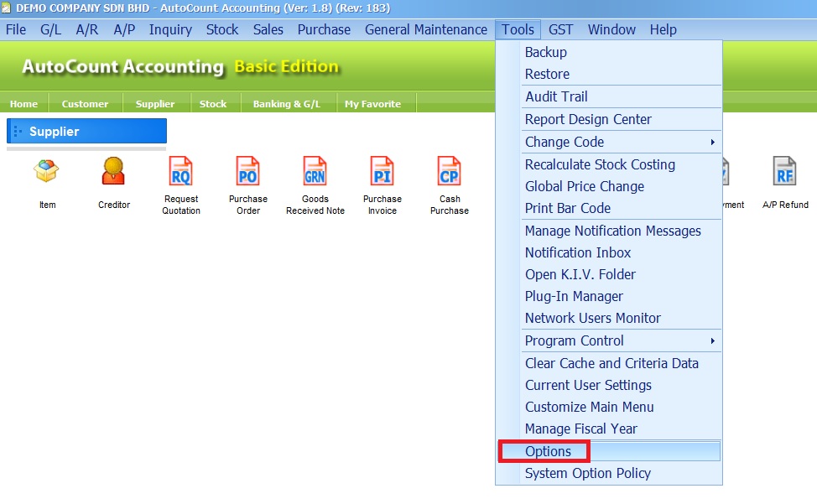Viewport: 817px width, 504px height.
Task: Open the Cash Purchase icon
Action: tap(450, 173)
